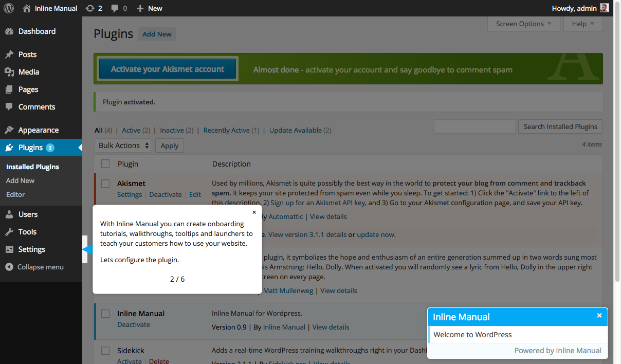
Task: Click the update now link
Action: point(375,234)
